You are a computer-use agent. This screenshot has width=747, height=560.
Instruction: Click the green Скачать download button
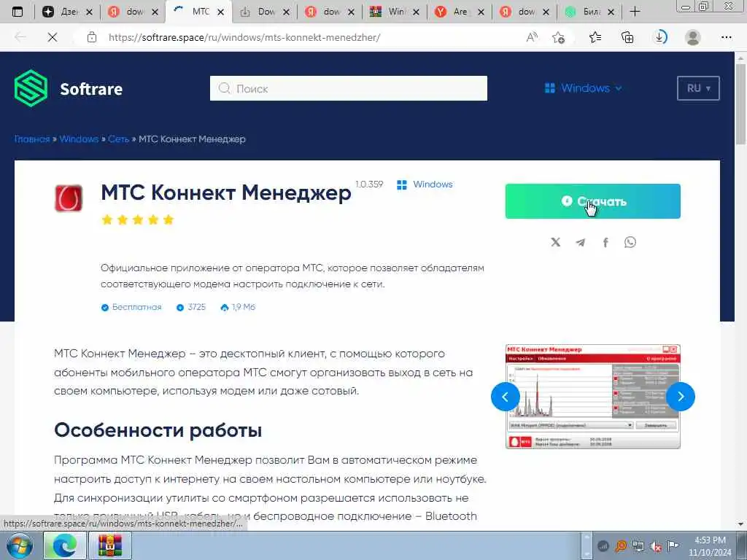pyautogui.click(x=592, y=201)
